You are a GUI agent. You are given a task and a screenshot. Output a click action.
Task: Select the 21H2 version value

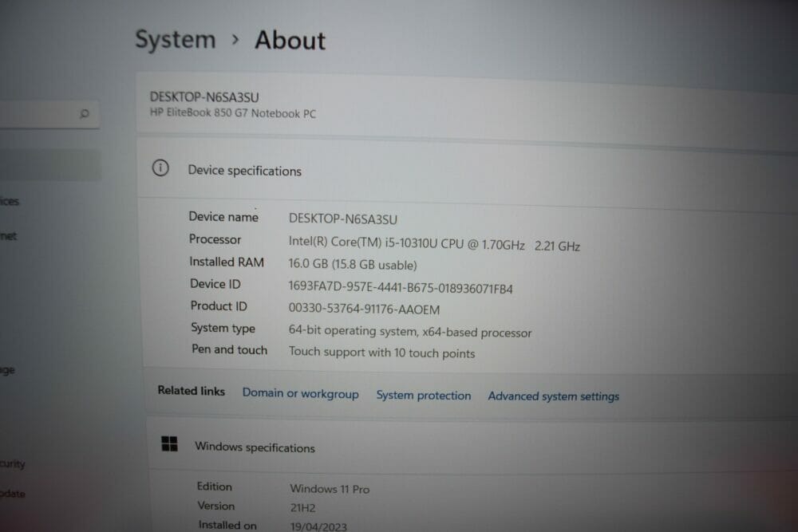coord(302,507)
